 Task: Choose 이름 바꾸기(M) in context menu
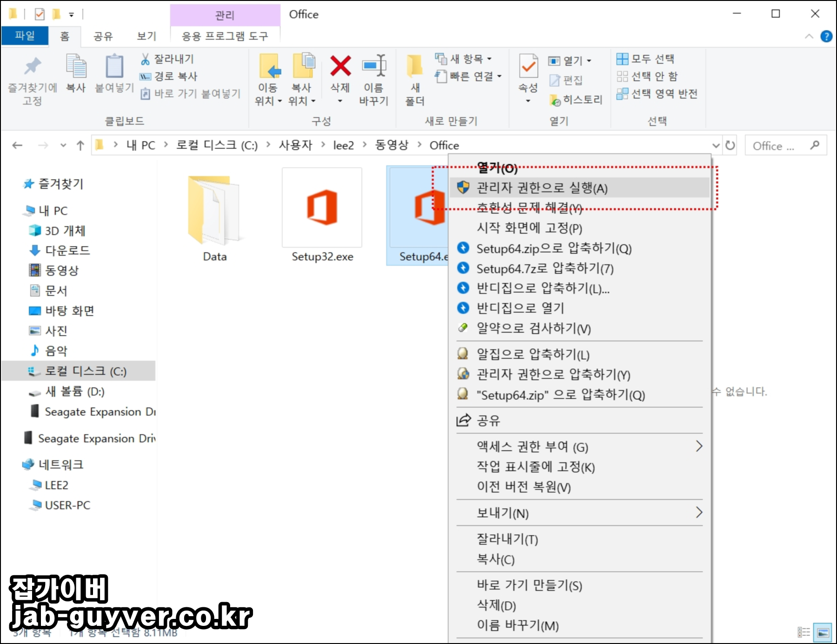(579, 625)
